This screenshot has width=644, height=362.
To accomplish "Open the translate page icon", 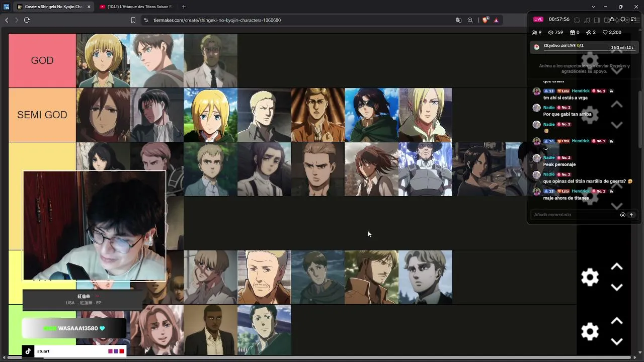I will [458, 20].
